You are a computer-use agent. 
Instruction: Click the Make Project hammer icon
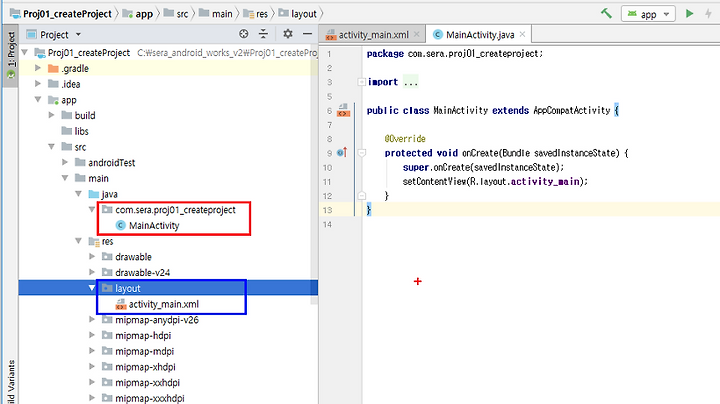coord(606,13)
